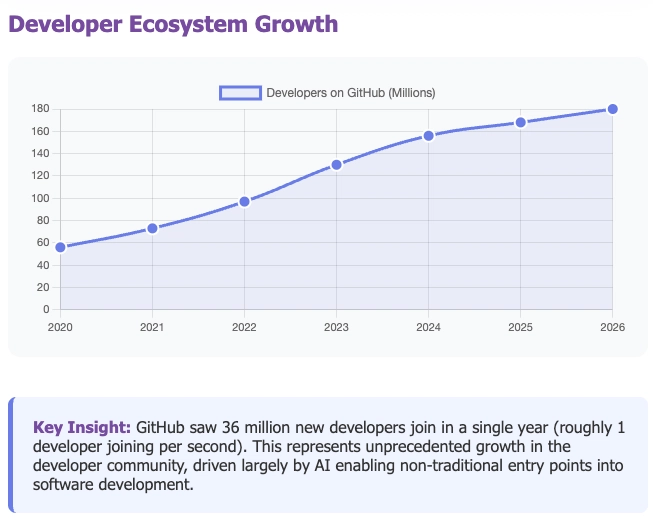Click the 2023 x-axis label
Image resolution: width=653 pixels, height=532 pixels.
pyautogui.click(x=336, y=327)
